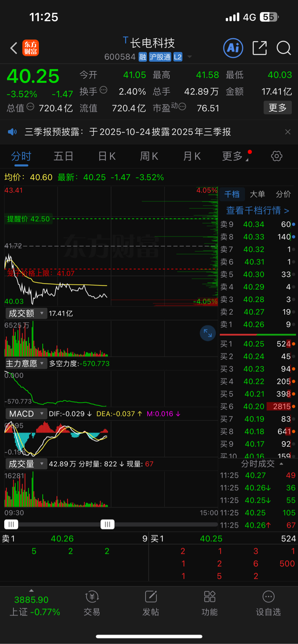Select the 卖5 40.30 row
Viewport: 298px width, 644px height.
(258, 274)
